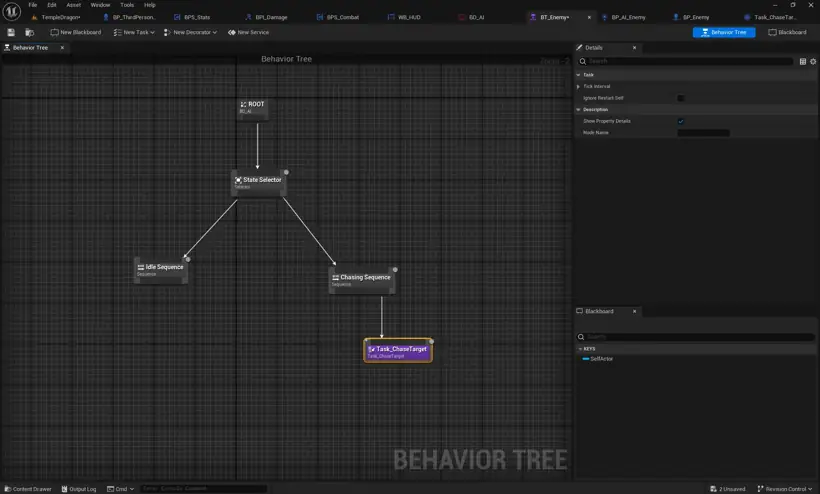The width and height of the screenshot is (820, 494).
Task: Select the Task_ChaseTarget node
Action: pyautogui.click(x=398, y=351)
